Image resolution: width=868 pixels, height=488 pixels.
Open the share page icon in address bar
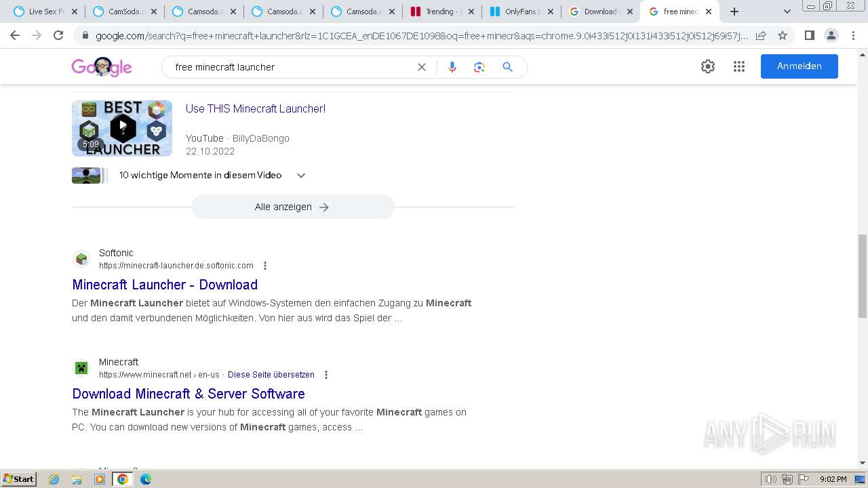(x=761, y=35)
